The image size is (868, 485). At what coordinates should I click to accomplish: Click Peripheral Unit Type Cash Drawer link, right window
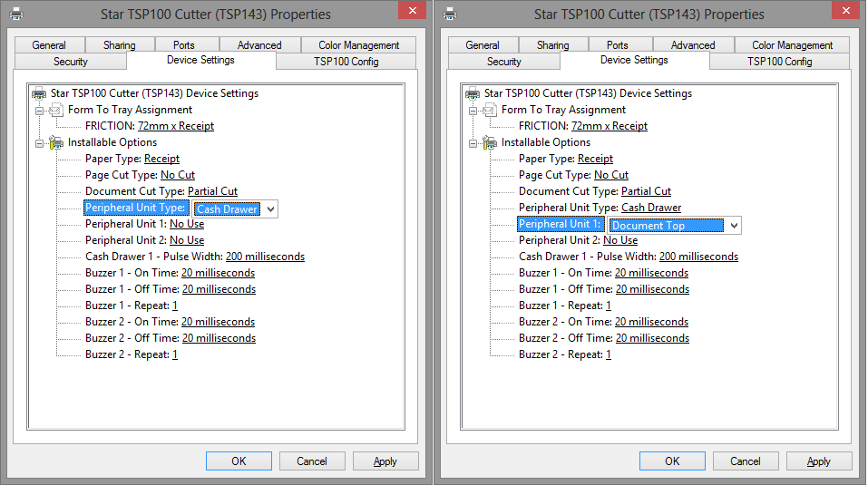tap(651, 208)
